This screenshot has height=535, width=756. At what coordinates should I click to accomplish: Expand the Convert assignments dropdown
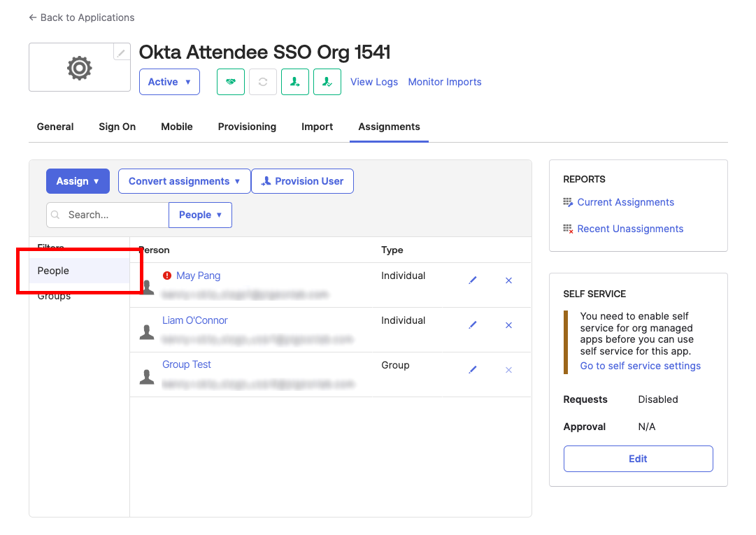tap(184, 181)
